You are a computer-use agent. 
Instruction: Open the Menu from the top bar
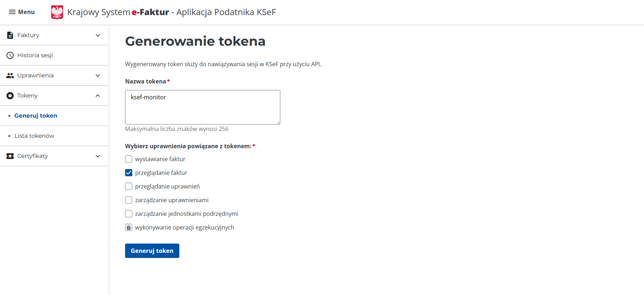22,12
